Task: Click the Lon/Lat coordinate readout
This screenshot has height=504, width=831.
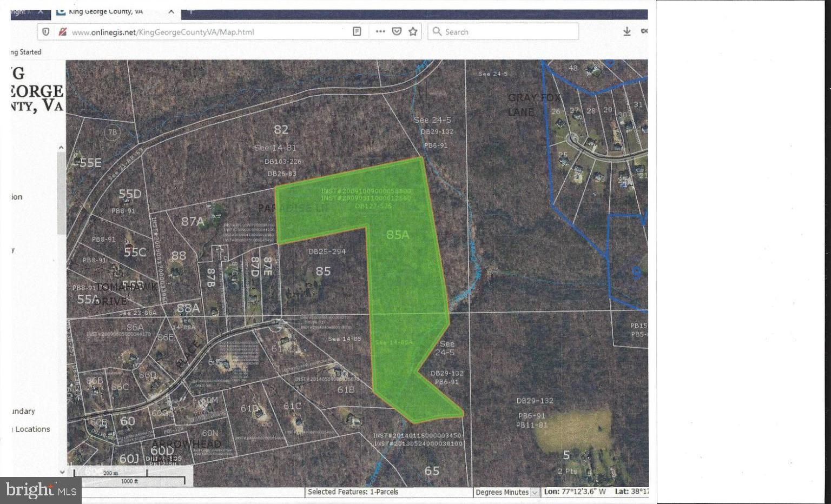Action: 595,492
